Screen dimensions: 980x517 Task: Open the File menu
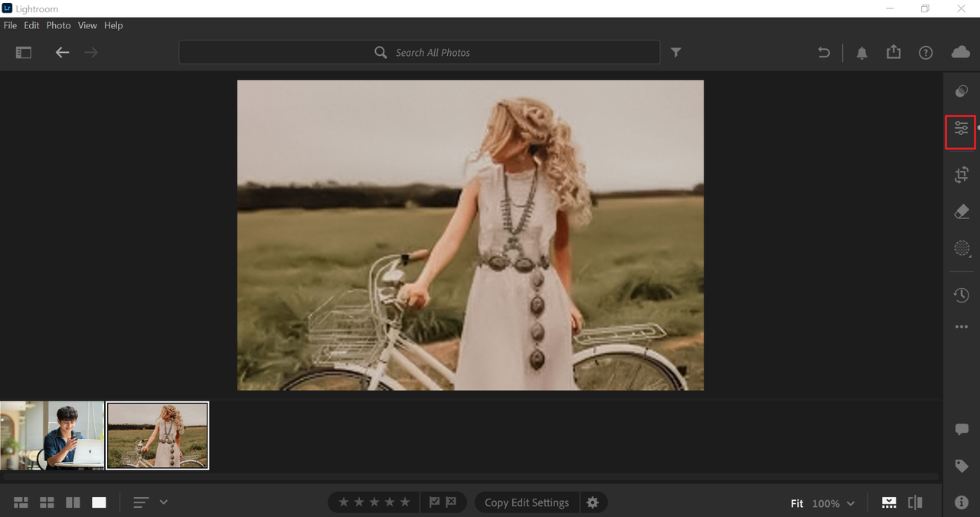coord(10,25)
